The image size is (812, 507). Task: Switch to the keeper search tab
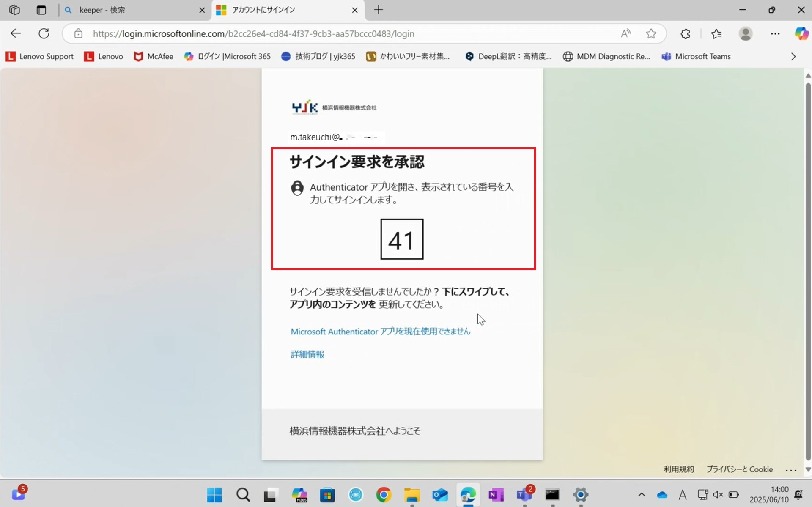131,10
